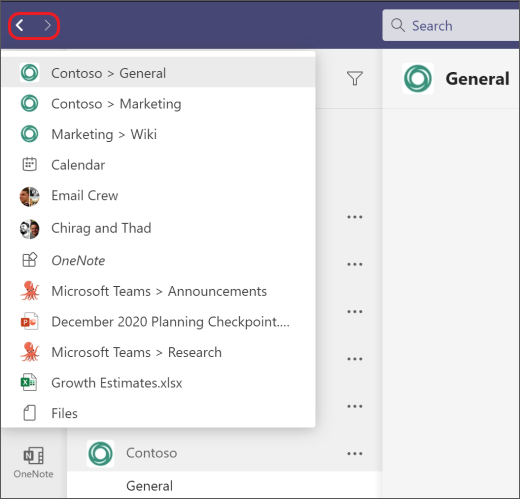Click Contoso logo beside Wiki entry
520x499 pixels.
pyautogui.click(x=29, y=134)
